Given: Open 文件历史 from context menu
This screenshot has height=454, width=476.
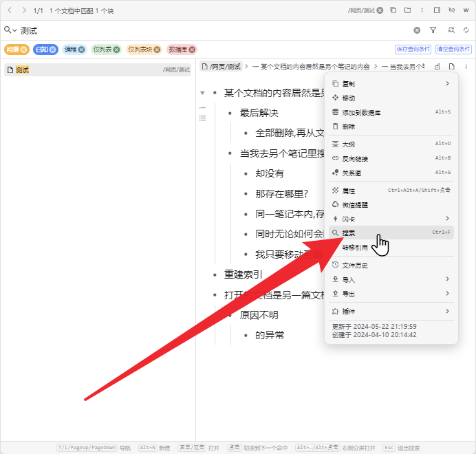Looking at the screenshot, I should (x=391, y=265).
